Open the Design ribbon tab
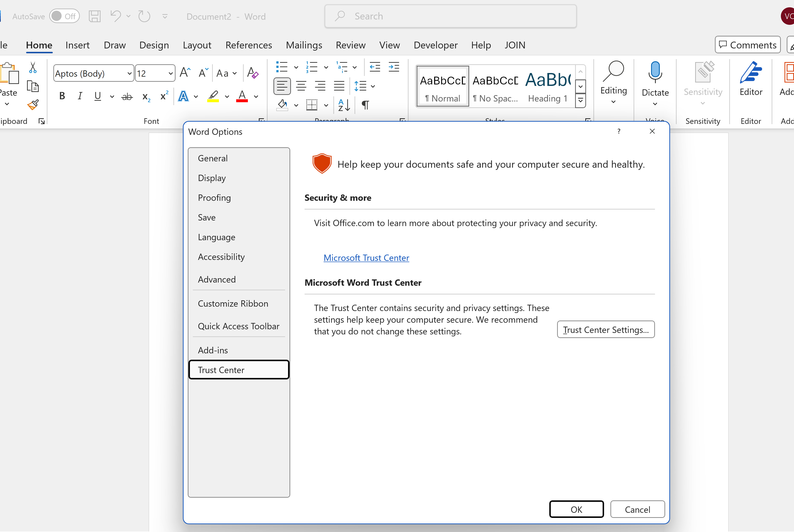The width and height of the screenshot is (794, 532). [x=154, y=45]
